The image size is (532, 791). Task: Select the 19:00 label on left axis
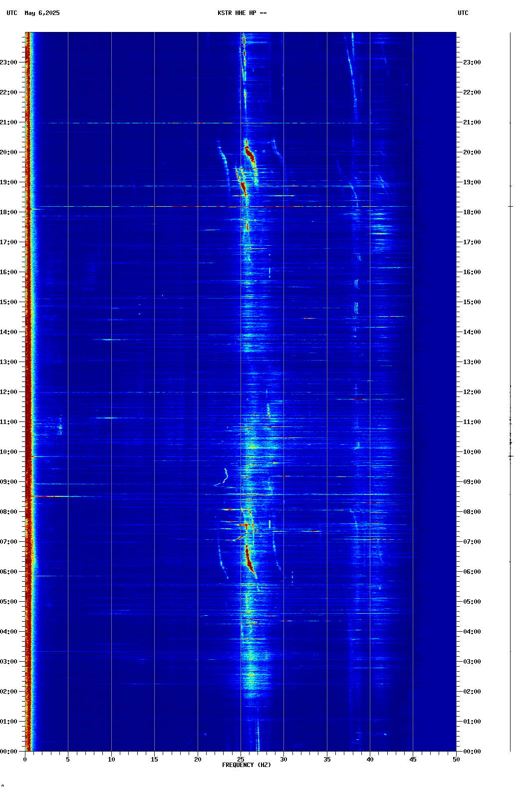click(x=8, y=182)
